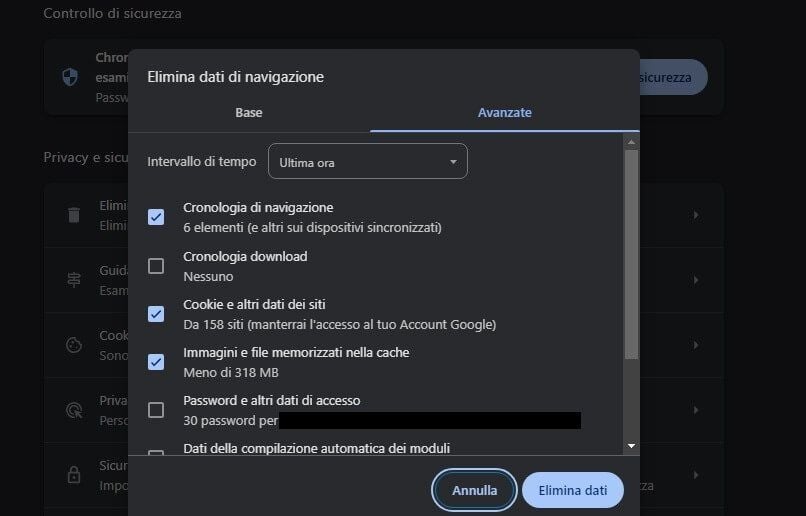Switch to the Base tab
The height and width of the screenshot is (516, 806).
coord(249,113)
